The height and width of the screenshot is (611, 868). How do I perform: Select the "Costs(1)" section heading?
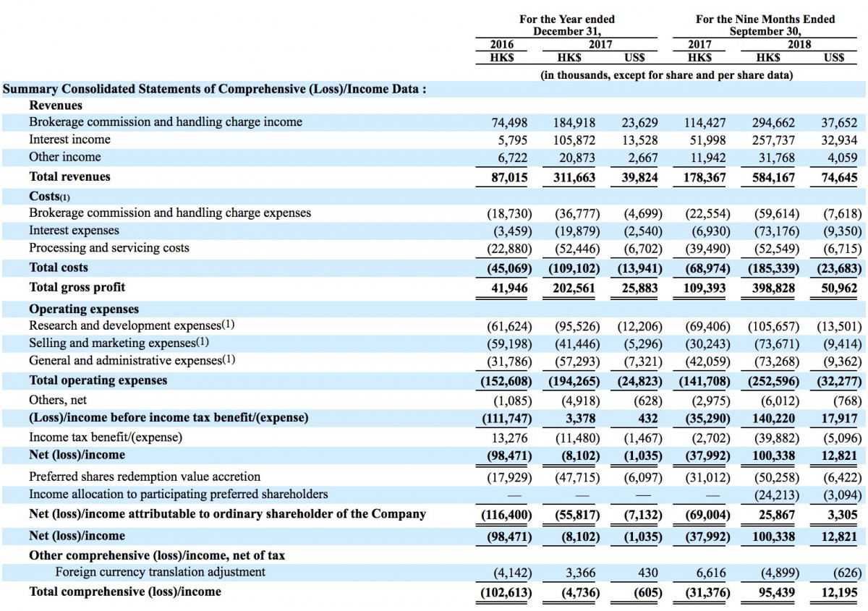[x=49, y=196]
